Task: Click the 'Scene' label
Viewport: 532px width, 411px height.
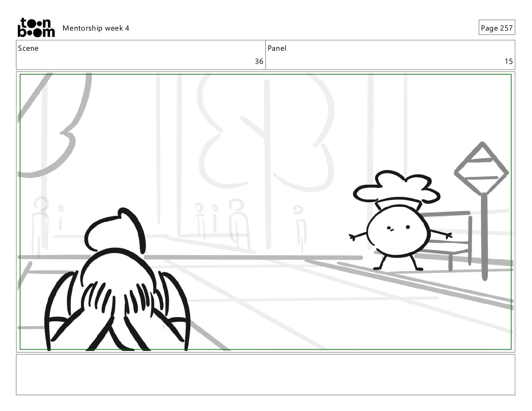Action: [28, 48]
